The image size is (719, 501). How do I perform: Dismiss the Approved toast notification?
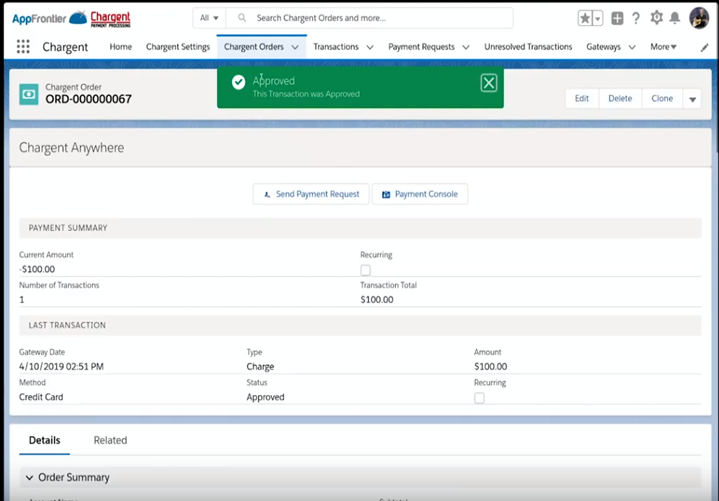point(488,83)
